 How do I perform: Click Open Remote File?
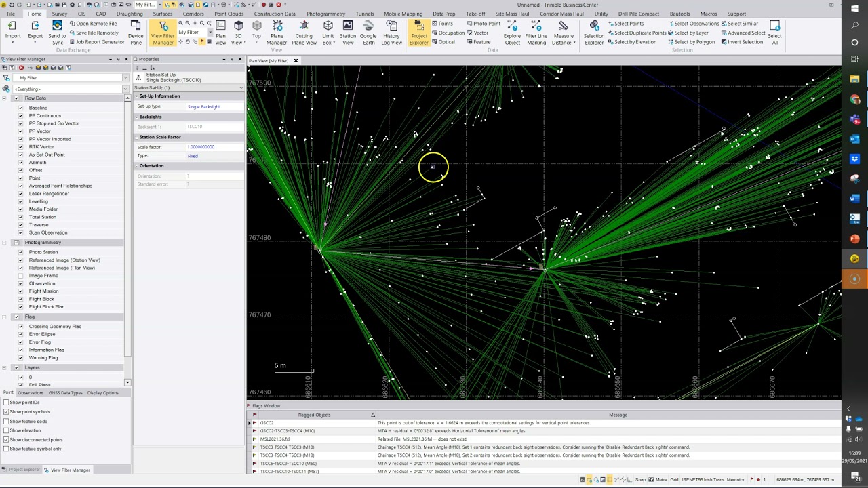point(92,24)
